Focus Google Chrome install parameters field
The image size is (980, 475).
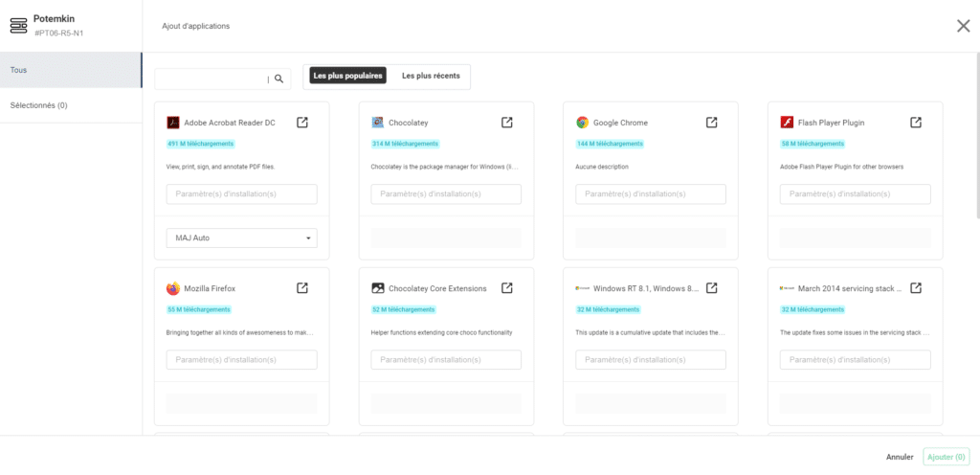pyautogui.click(x=651, y=193)
